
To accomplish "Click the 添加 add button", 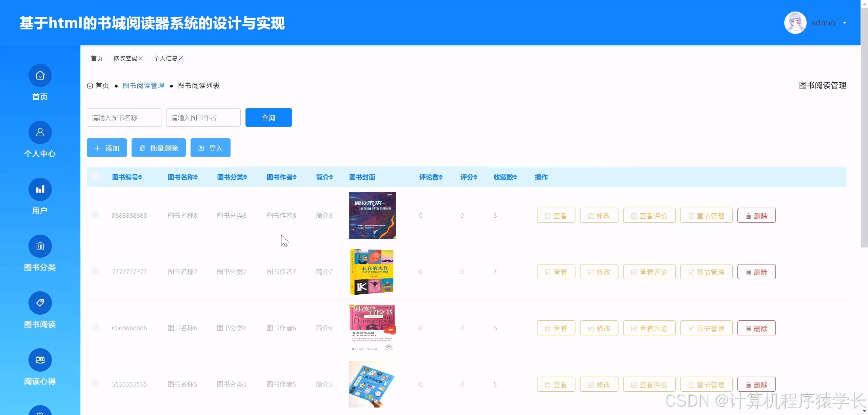I will pos(107,148).
